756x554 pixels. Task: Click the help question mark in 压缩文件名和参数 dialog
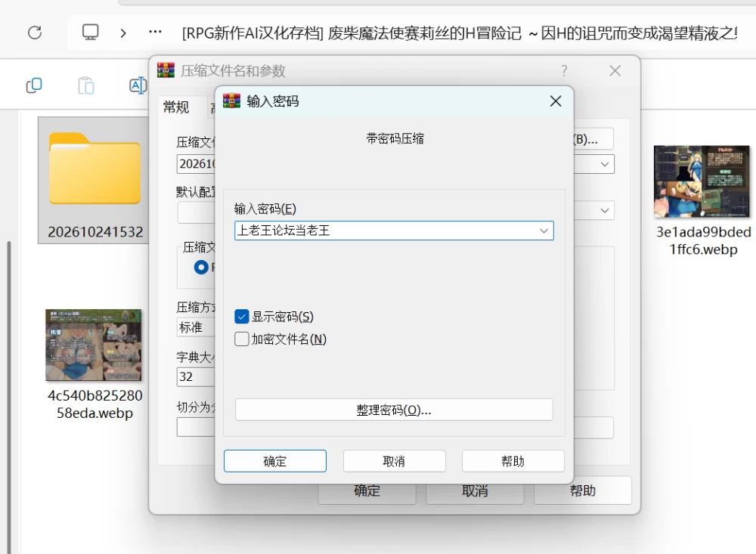[564, 71]
